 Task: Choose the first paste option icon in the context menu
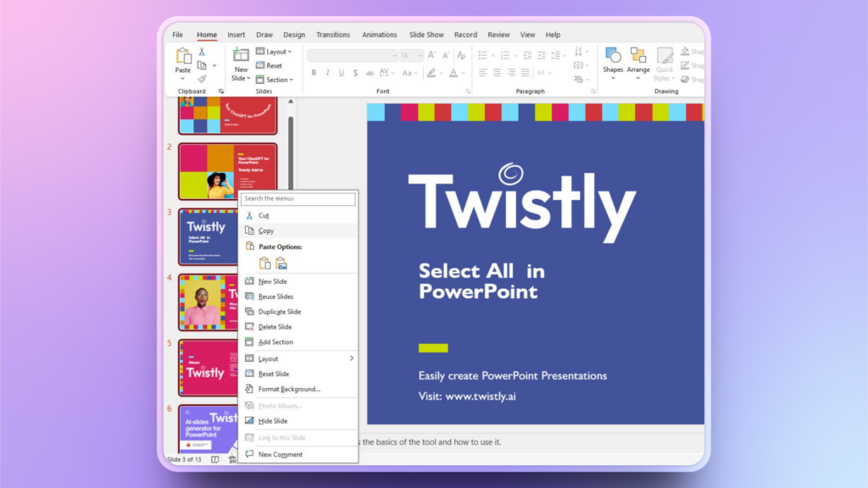265,263
